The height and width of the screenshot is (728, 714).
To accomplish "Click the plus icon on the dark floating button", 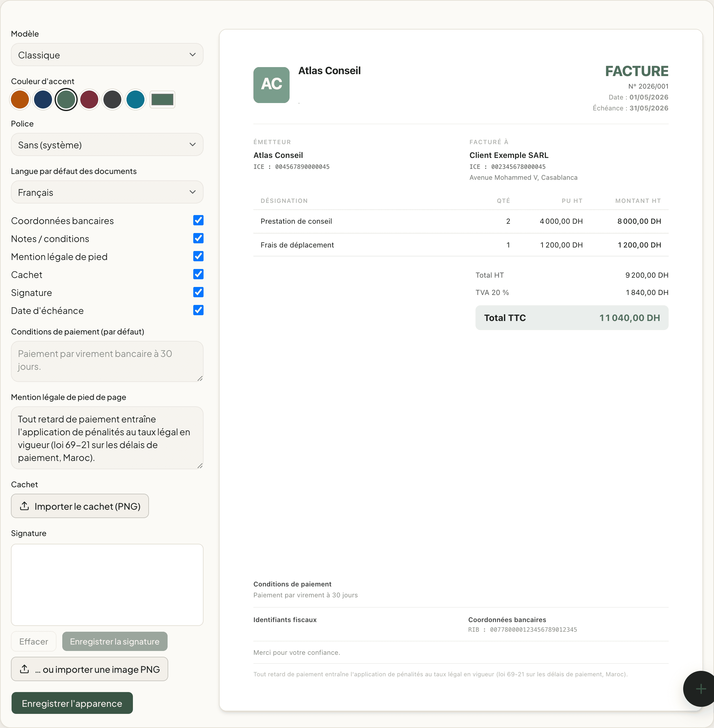I will 701,689.
